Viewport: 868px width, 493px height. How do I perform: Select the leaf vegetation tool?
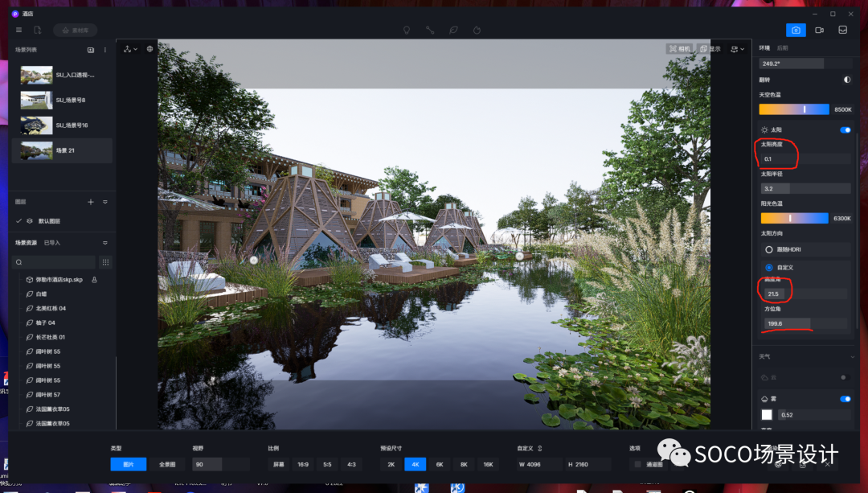click(453, 30)
